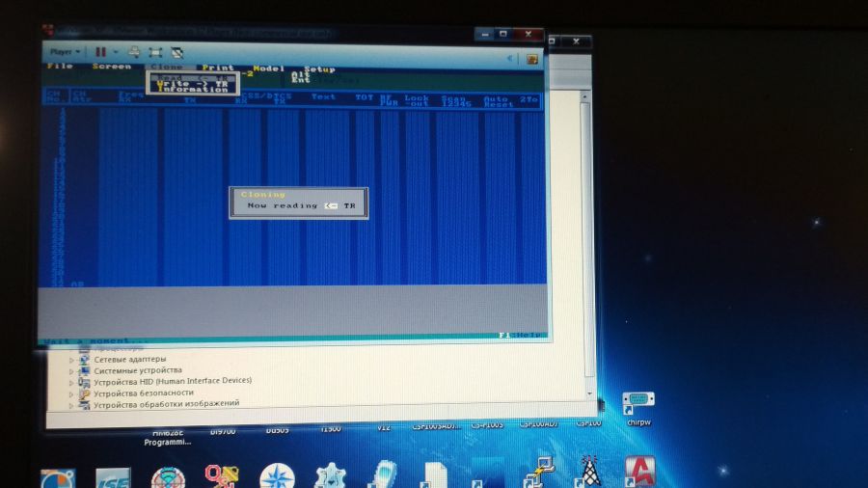Expand the Сетевые адаптеры tree node

pyautogui.click(x=71, y=359)
